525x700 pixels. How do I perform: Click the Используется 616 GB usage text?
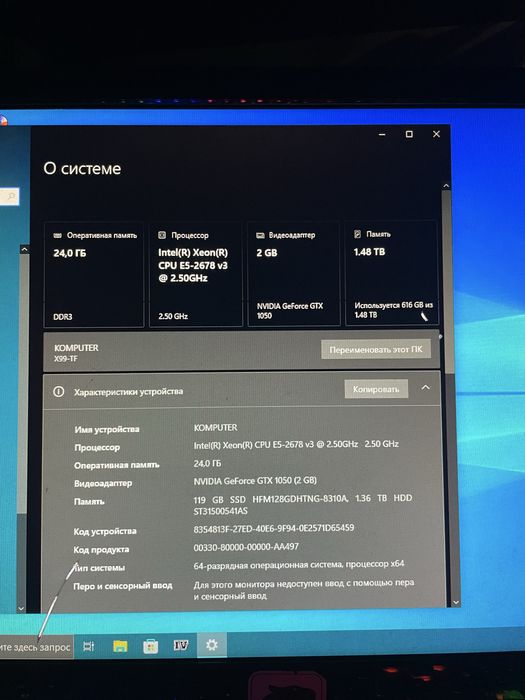394,310
